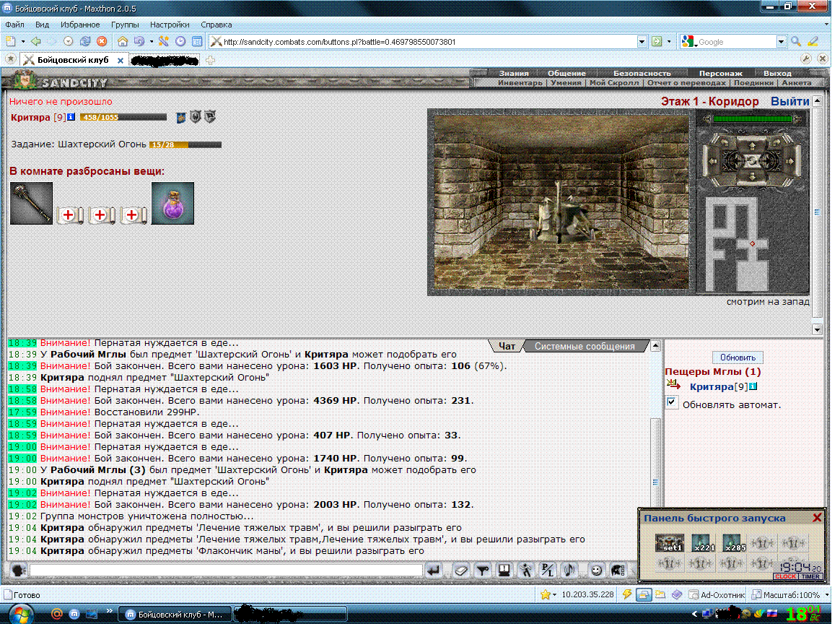
Task: Open the address bar URL dropdown
Action: 642,42
